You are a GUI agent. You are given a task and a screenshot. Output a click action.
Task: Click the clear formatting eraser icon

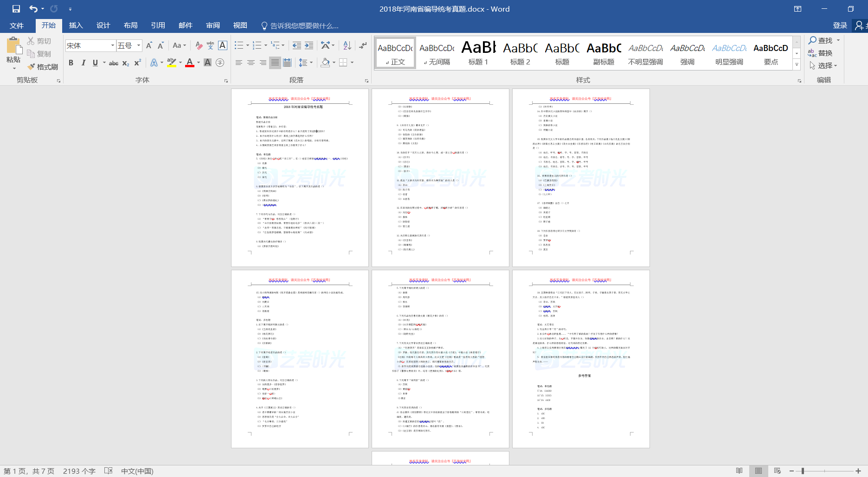pos(199,45)
